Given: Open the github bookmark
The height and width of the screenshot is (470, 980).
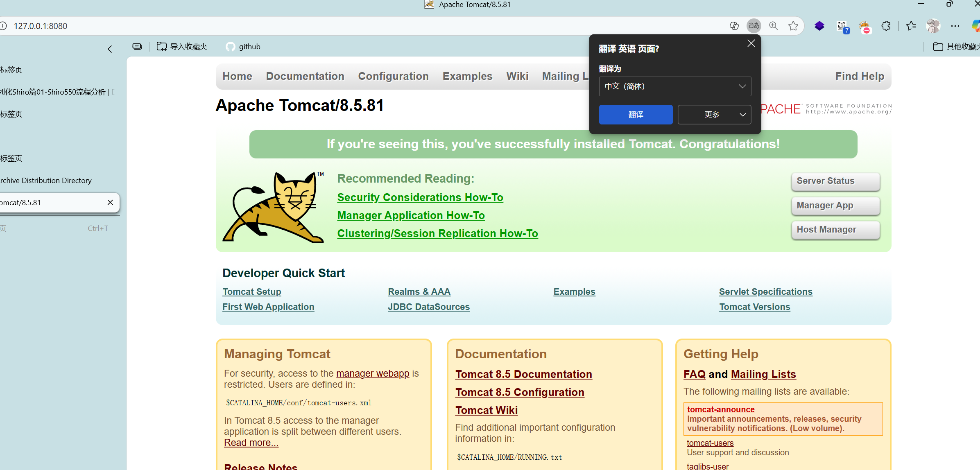Looking at the screenshot, I should click(x=243, y=47).
